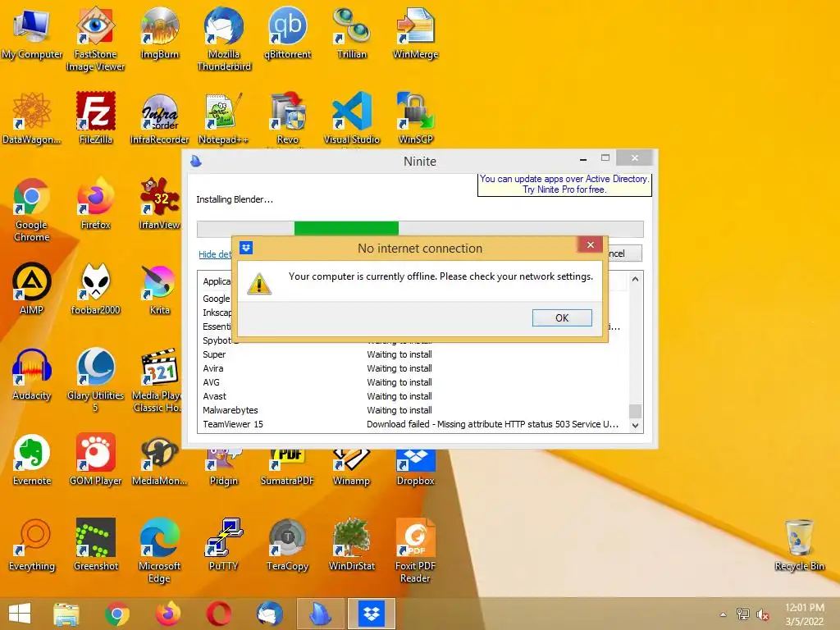Select the Firefox desktop shortcut
Viewport: 840px width, 630px height.
click(95, 203)
